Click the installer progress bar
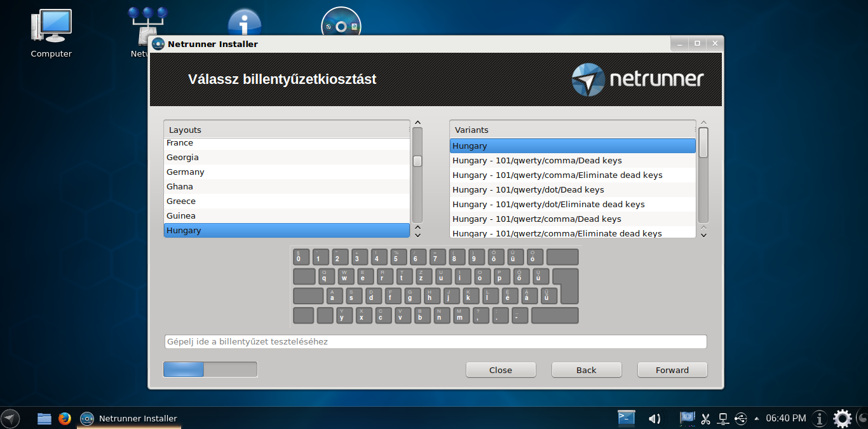868x429 pixels. pos(210,369)
